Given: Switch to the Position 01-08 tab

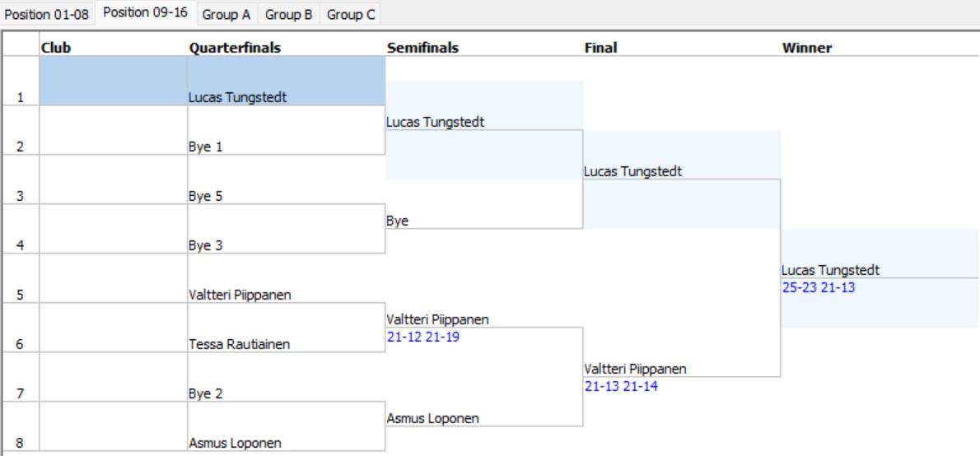Looking at the screenshot, I should 48,15.
